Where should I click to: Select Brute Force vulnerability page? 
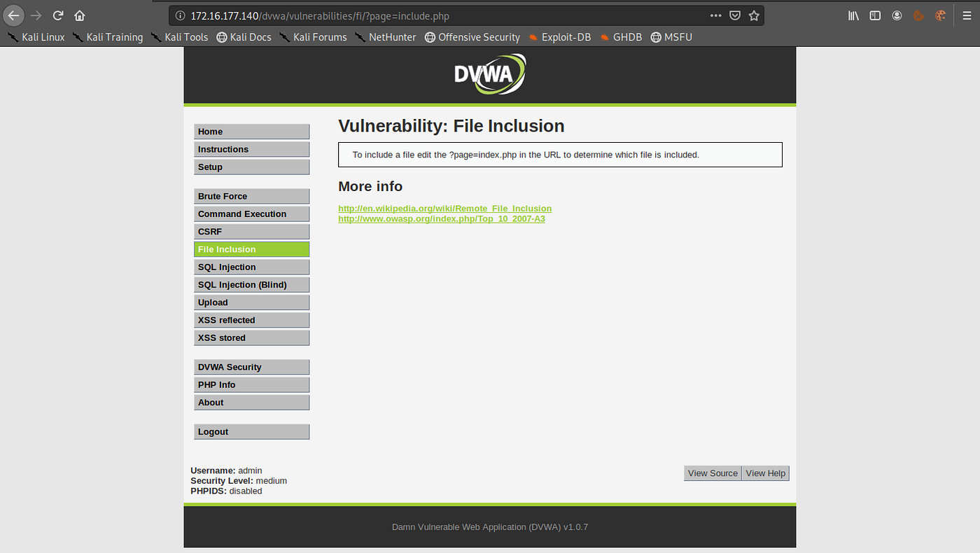point(251,196)
